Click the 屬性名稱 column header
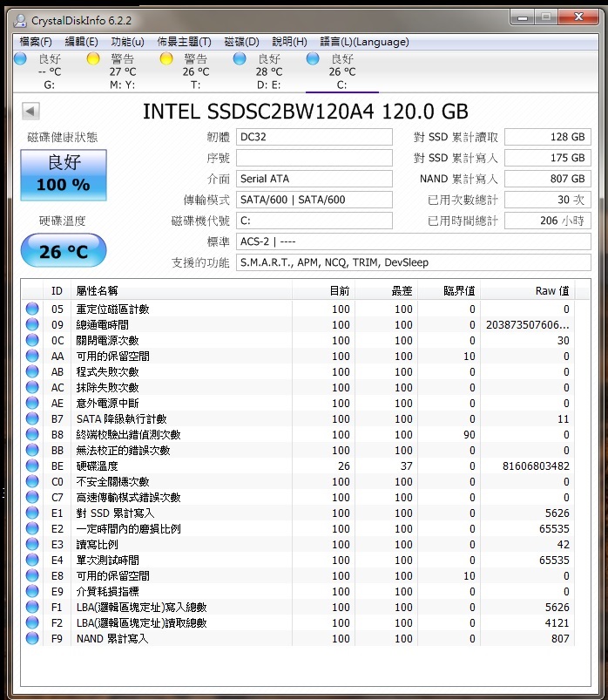The height and width of the screenshot is (700, 608). pos(181,291)
